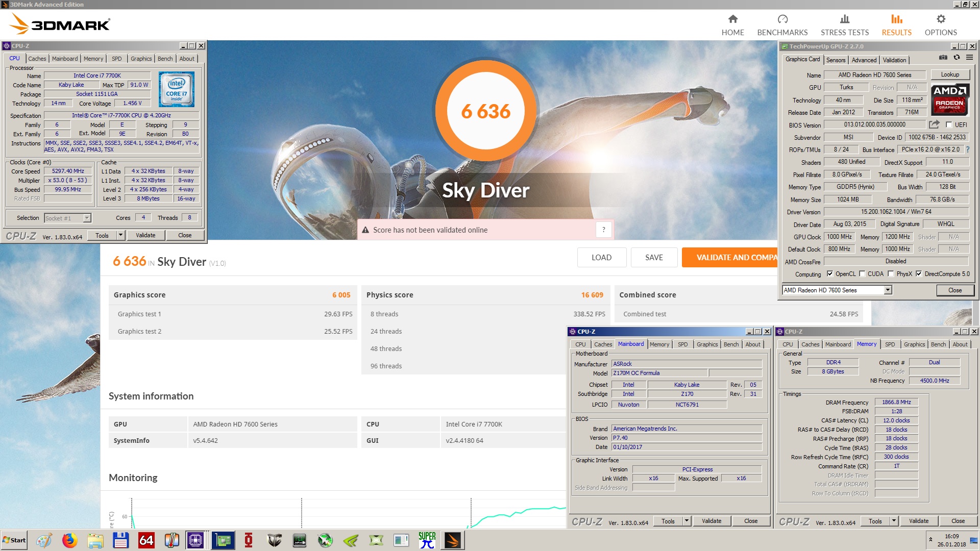
Task: Open the 3DMark Home page
Action: point(732,25)
